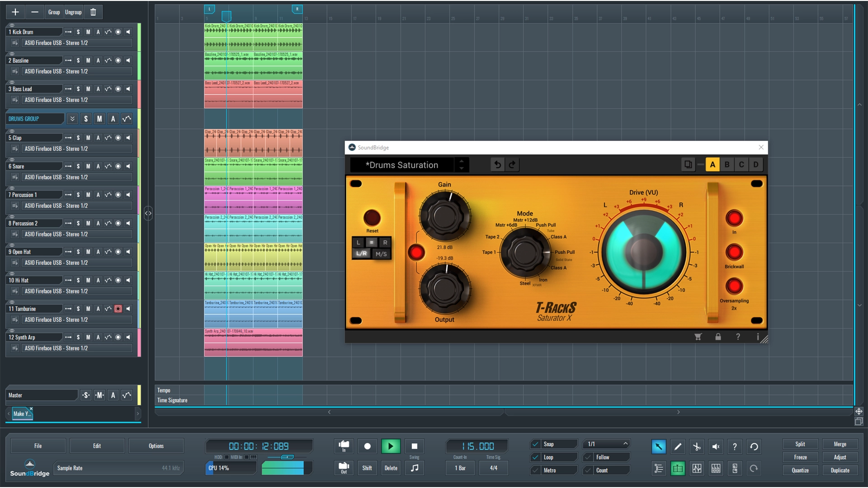Undo last change in Saturator X plugin
Viewport: 868px width, 488px height.
[497, 164]
